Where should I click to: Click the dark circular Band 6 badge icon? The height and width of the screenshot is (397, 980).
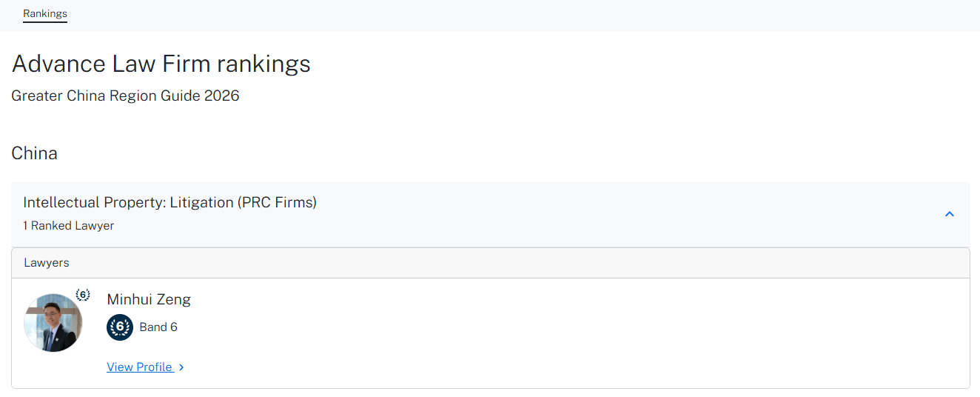(x=120, y=327)
